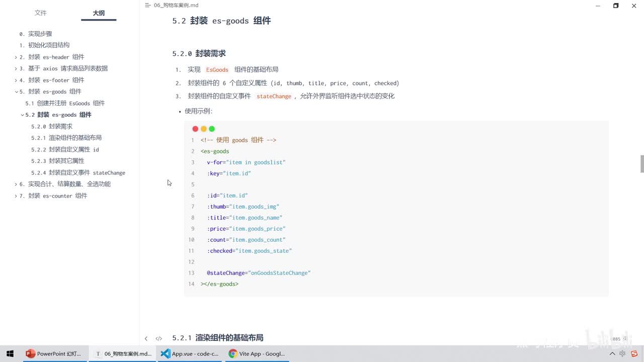This screenshot has height=362, width=644.
Task: Jump to 5.2.1 渲染组件的基础布局 in outline
Action: click(x=66, y=138)
